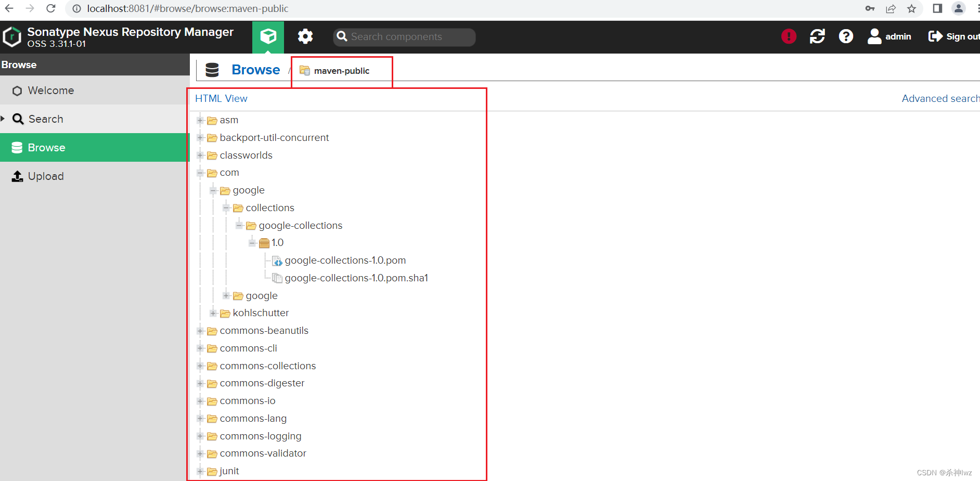Select Welcome in the sidebar
Screen dimensions: 980x481
click(x=95, y=90)
